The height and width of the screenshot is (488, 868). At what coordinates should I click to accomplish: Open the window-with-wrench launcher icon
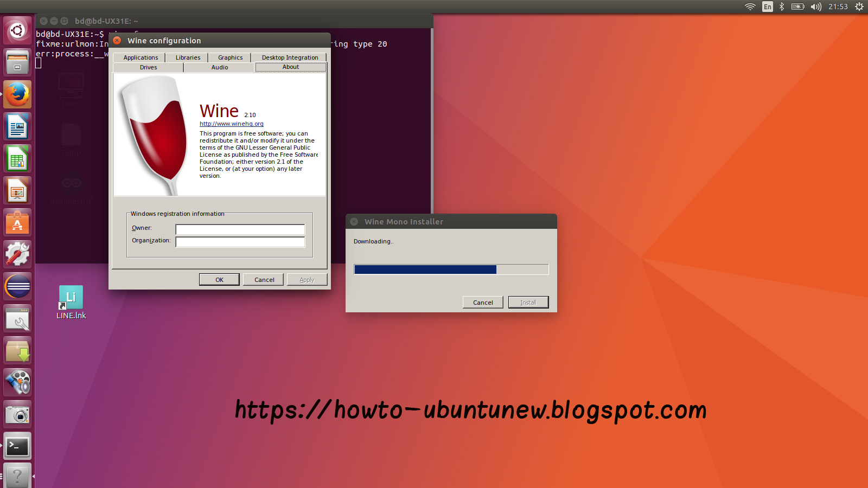pyautogui.click(x=17, y=318)
